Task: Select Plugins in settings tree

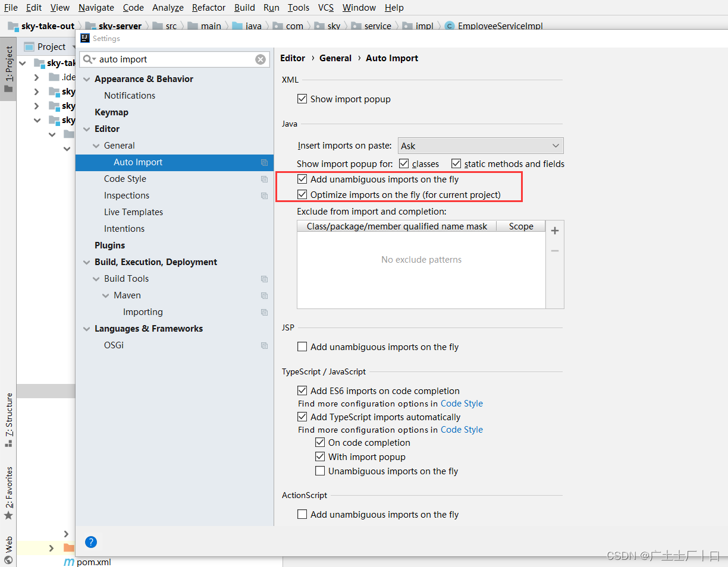Action: [109, 245]
